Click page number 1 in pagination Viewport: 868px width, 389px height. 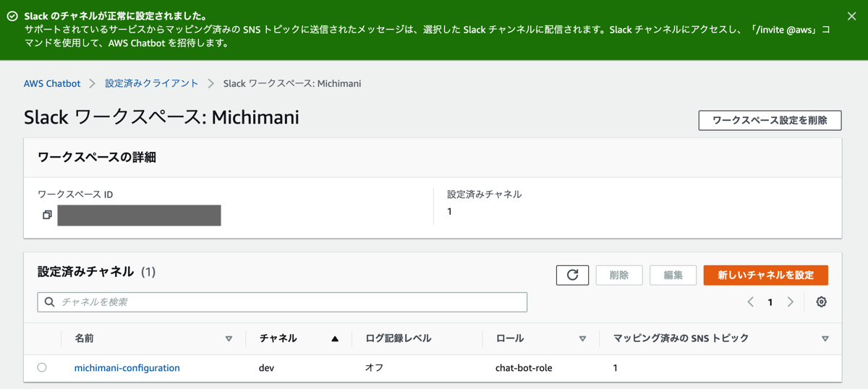coord(770,302)
